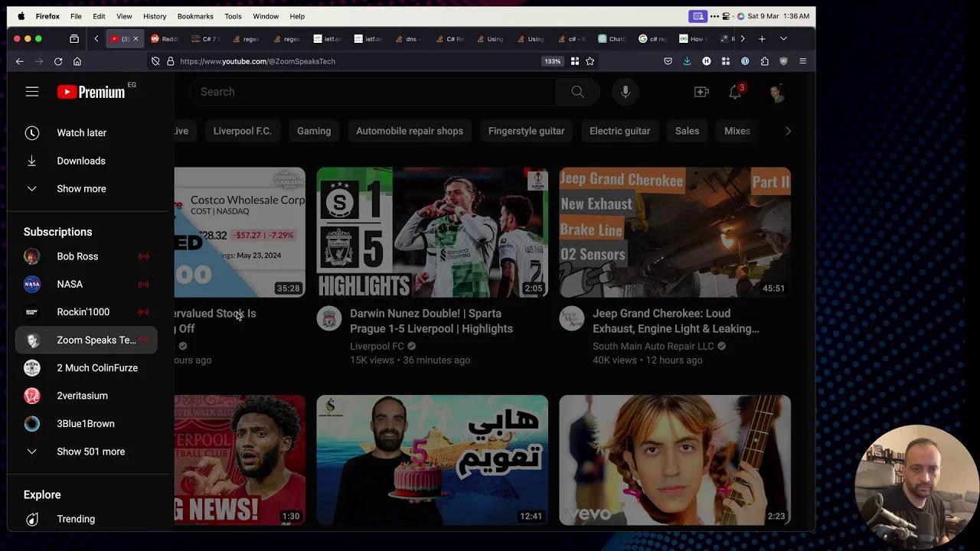Open the Bookmarks menu in the menu bar
This screenshot has height=551, width=980.
tap(195, 16)
